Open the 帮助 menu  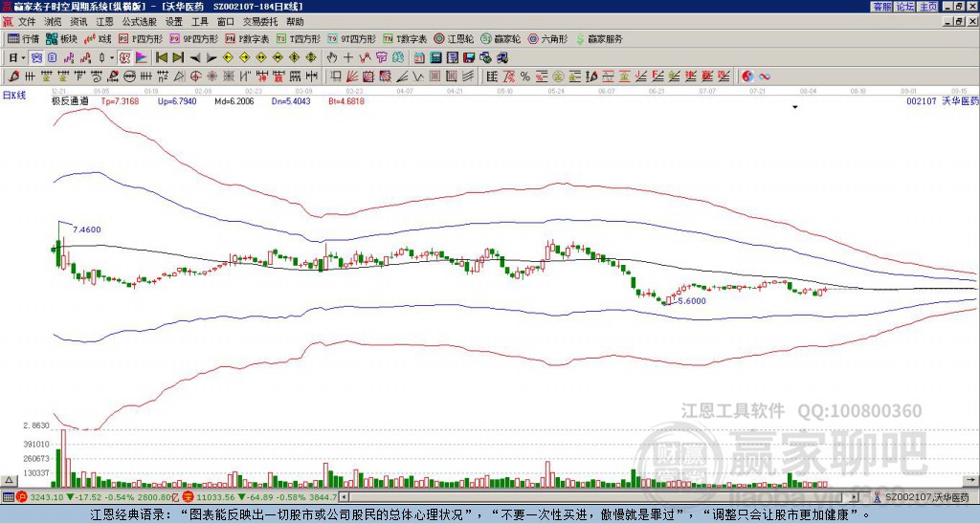click(x=295, y=22)
